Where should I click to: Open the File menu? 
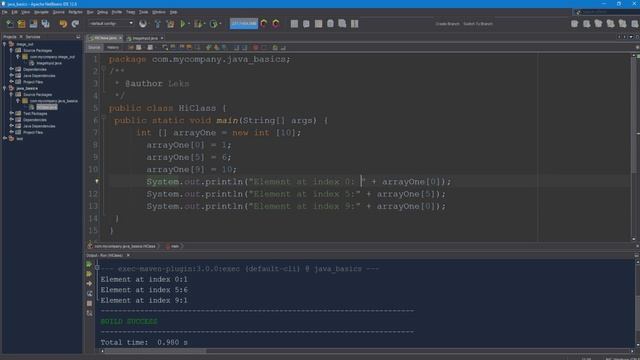tap(4, 12)
